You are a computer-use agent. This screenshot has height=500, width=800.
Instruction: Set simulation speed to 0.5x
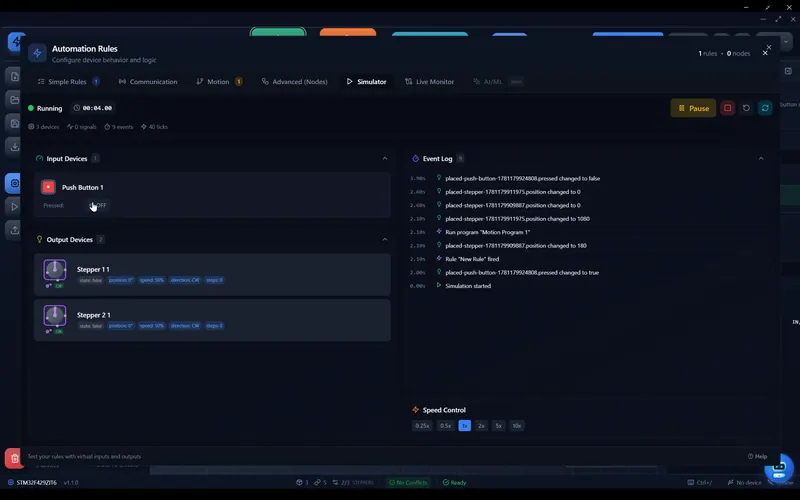(445, 426)
